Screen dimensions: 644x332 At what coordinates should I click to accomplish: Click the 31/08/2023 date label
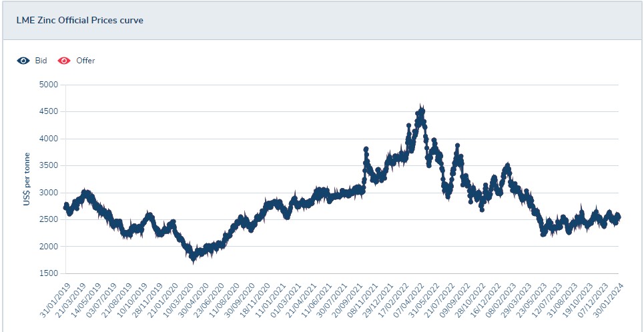[x=563, y=299]
